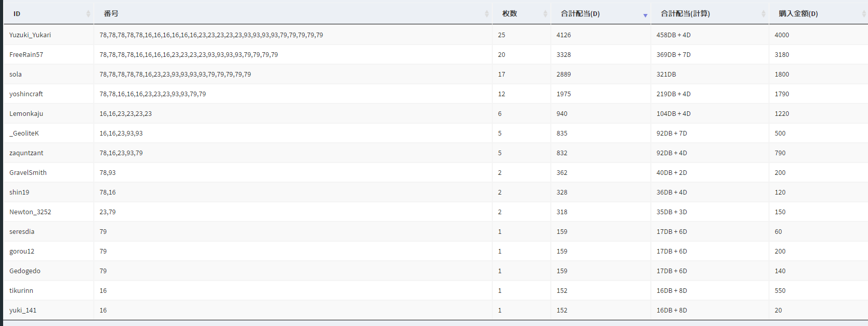Viewport: 868px width, 326px height.
Task: Select the Yuzuki_Yukari ID cell
Action: [30, 35]
